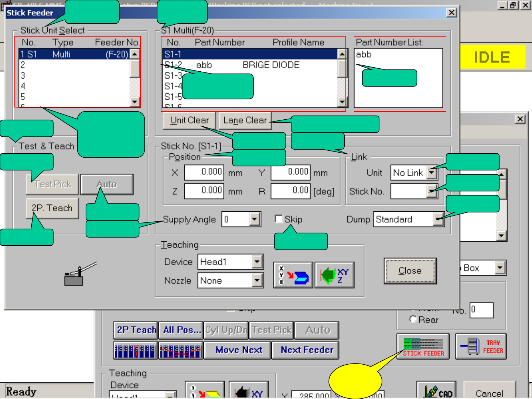
Task: Click the crossed-out feeder bank icon button
Action: point(181,350)
